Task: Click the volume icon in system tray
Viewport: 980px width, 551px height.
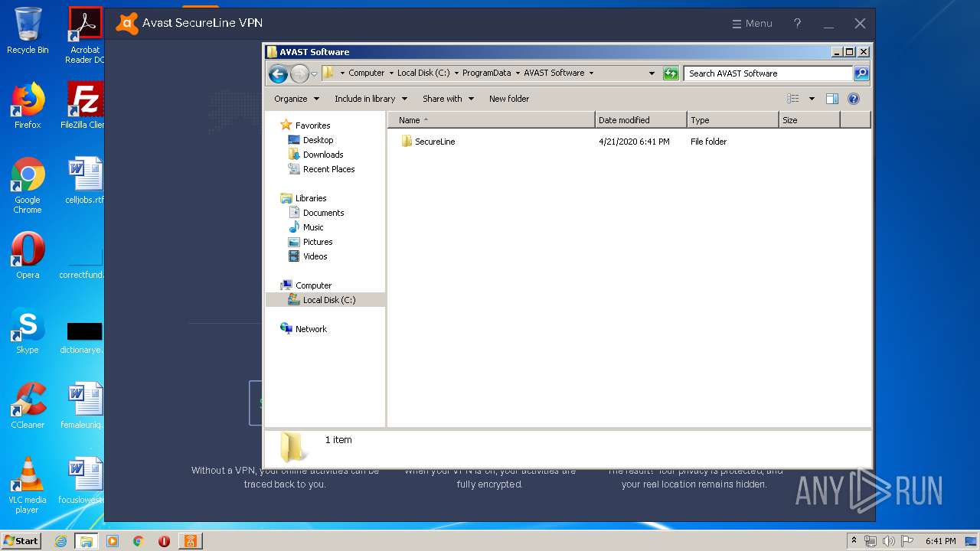Action: point(889,541)
